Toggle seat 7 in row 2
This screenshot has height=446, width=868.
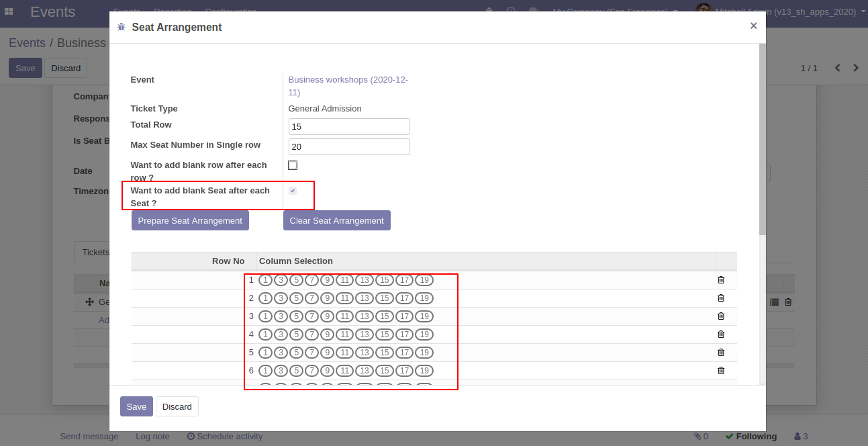(x=311, y=298)
